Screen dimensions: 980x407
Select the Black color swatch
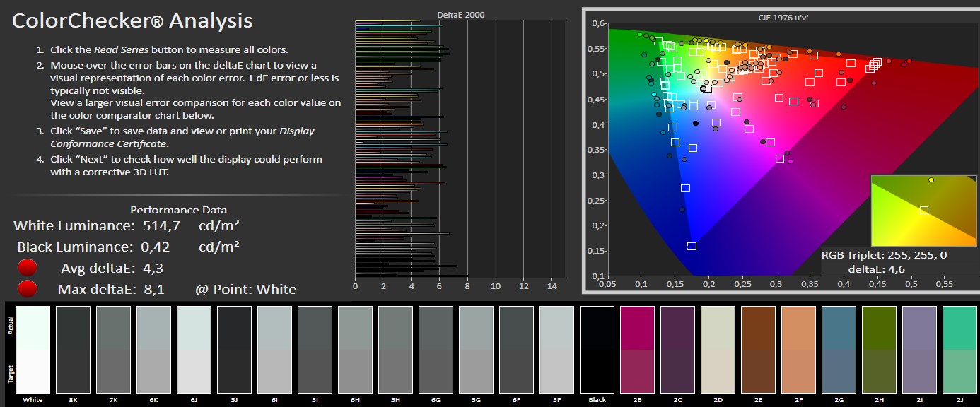597,350
